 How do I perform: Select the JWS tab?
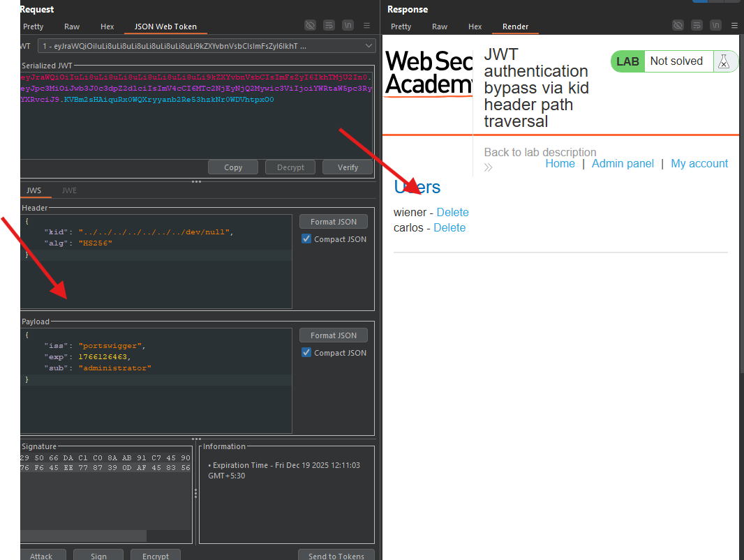coord(34,190)
